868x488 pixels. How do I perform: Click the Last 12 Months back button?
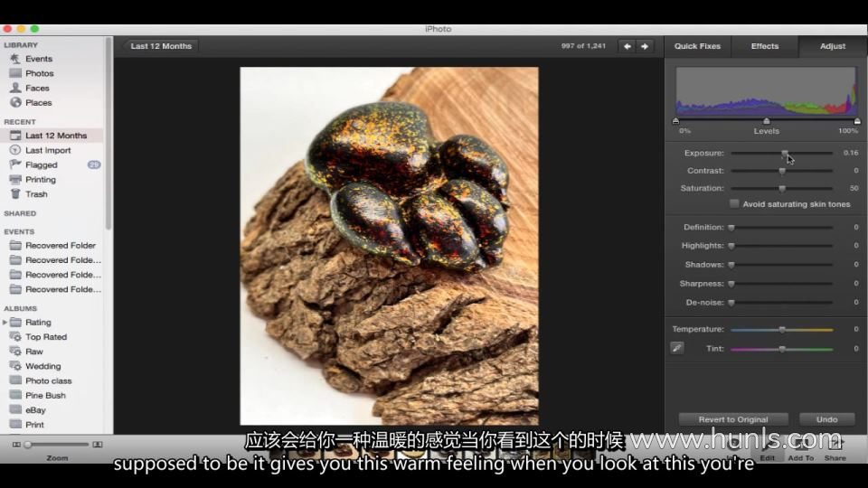click(159, 46)
